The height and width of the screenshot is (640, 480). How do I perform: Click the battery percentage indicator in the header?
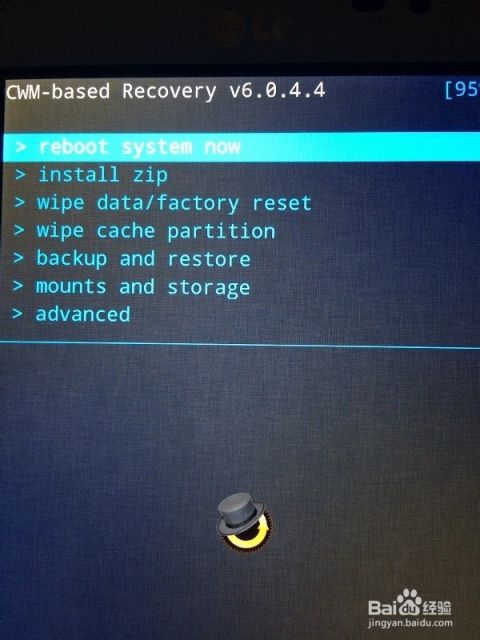point(462,89)
